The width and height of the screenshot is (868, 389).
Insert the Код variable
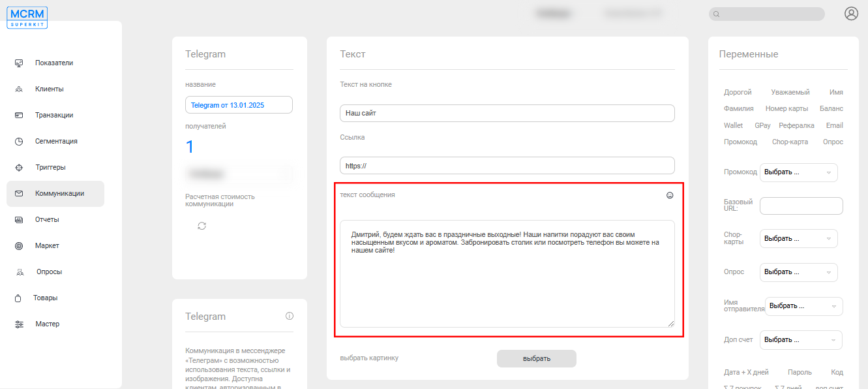[837, 373]
